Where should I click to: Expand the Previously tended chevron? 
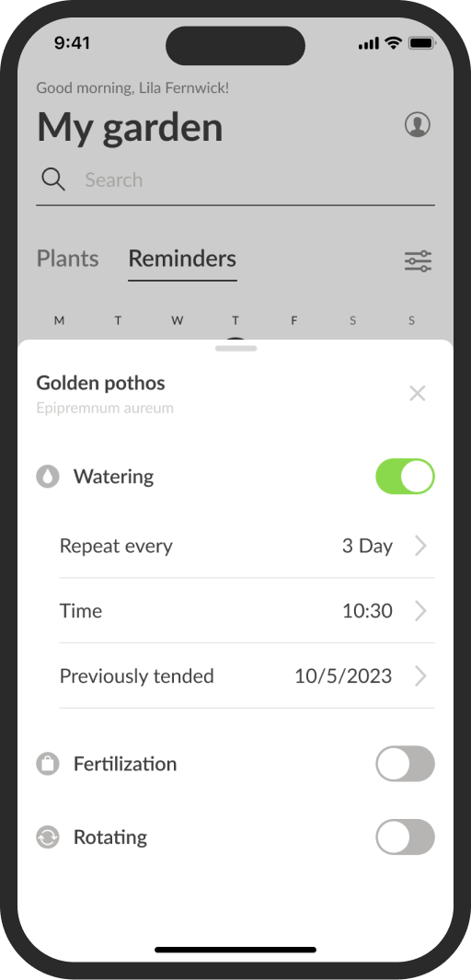click(x=421, y=675)
